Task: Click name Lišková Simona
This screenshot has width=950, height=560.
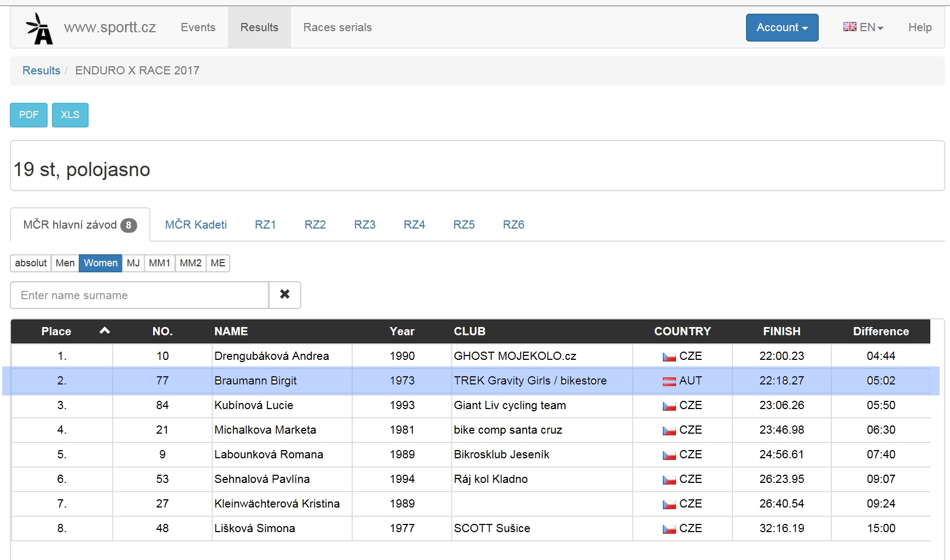Action: [x=254, y=528]
